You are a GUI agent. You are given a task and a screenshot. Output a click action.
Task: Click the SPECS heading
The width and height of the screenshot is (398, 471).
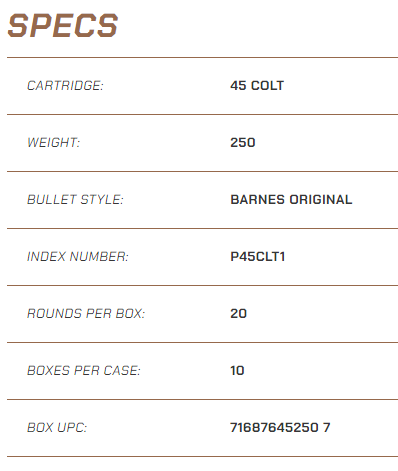click(x=63, y=25)
